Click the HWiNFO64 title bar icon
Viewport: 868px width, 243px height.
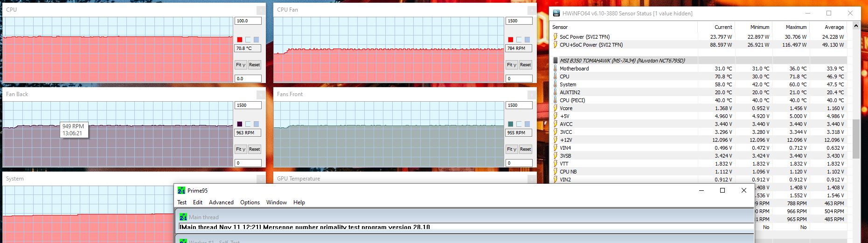[x=556, y=14]
